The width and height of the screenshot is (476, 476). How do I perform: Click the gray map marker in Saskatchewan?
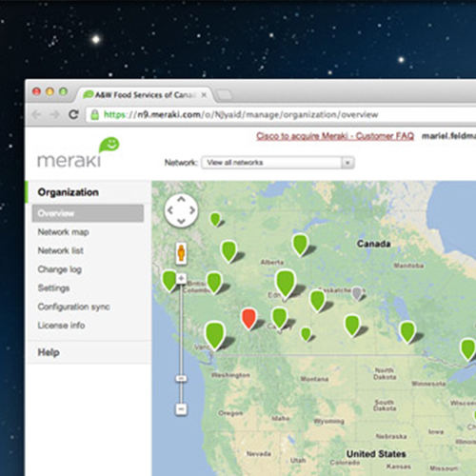point(357,293)
